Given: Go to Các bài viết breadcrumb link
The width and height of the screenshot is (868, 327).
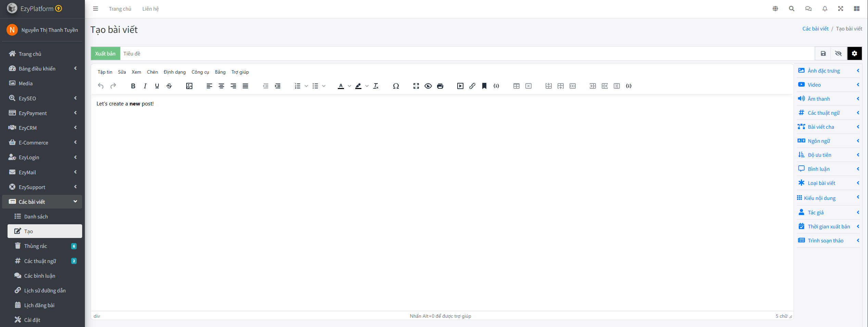Looking at the screenshot, I should [815, 29].
